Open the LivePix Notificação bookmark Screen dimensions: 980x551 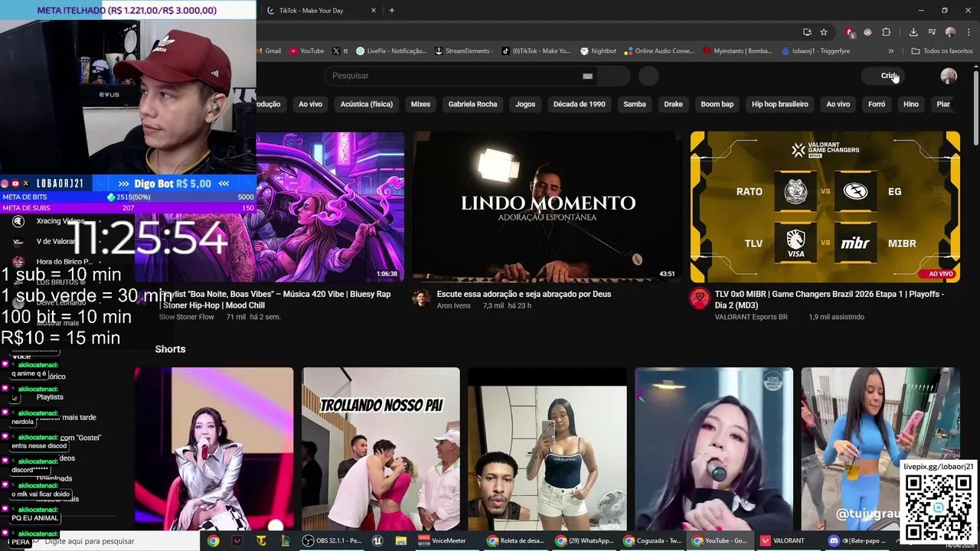[x=391, y=51]
